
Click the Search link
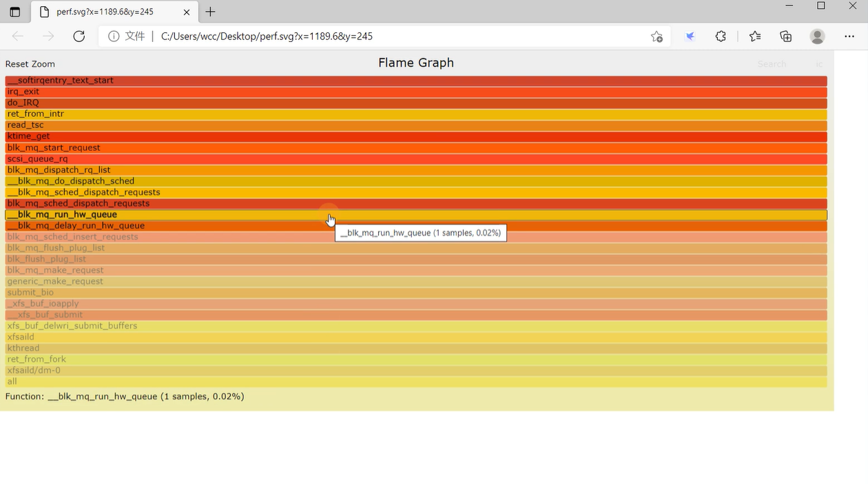click(x=772, y=63)
